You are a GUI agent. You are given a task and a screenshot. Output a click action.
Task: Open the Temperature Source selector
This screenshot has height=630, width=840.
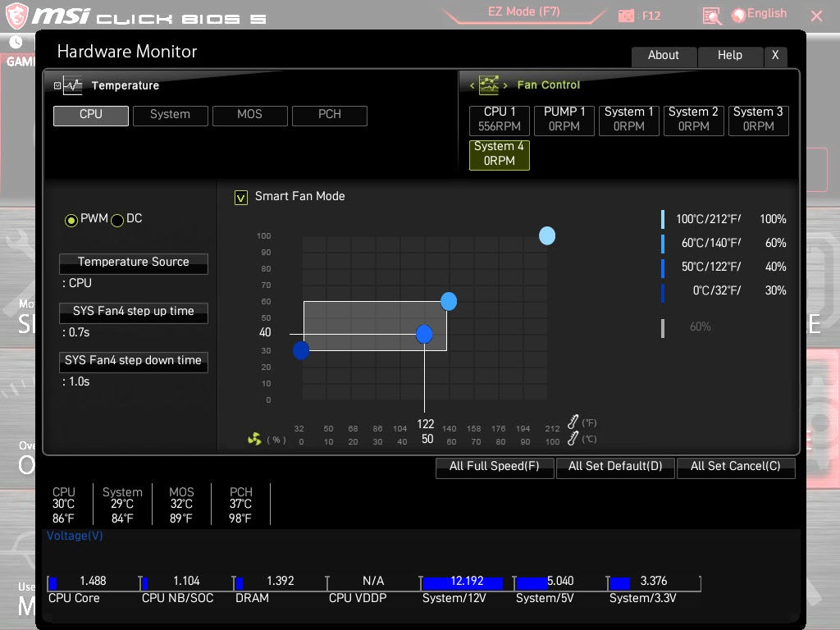[x=134, y=263]
